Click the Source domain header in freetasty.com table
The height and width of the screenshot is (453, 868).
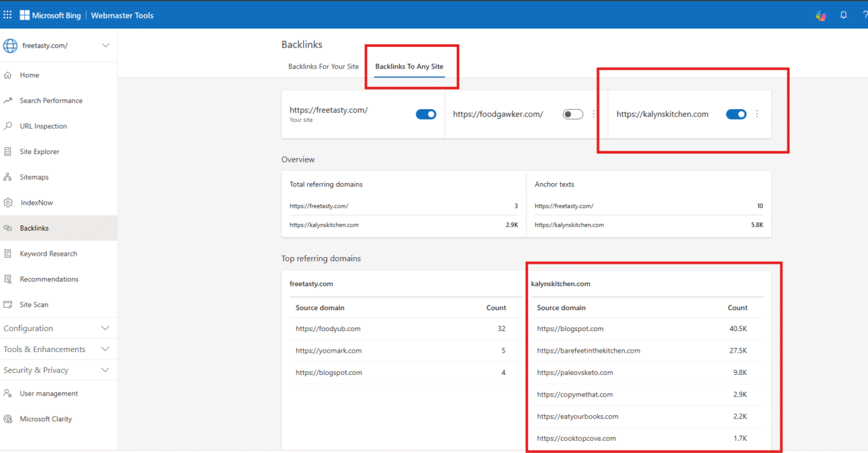tap(320, 308)
